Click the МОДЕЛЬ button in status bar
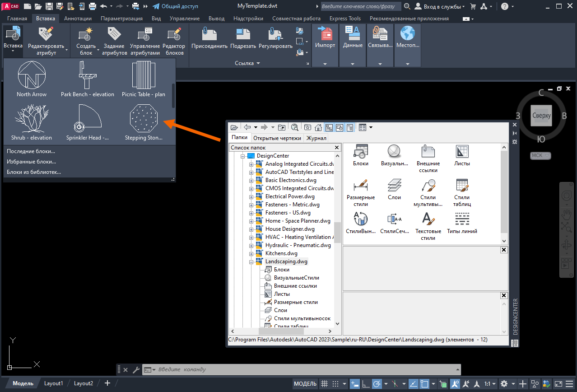577x392 pixels. tap(305, 384)
